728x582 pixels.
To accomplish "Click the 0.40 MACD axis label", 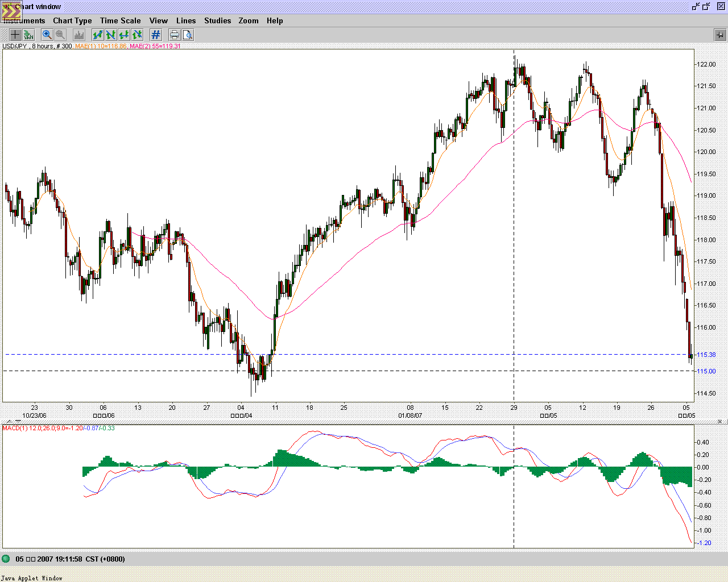I will pyautogui.click(x=703, y=442).
